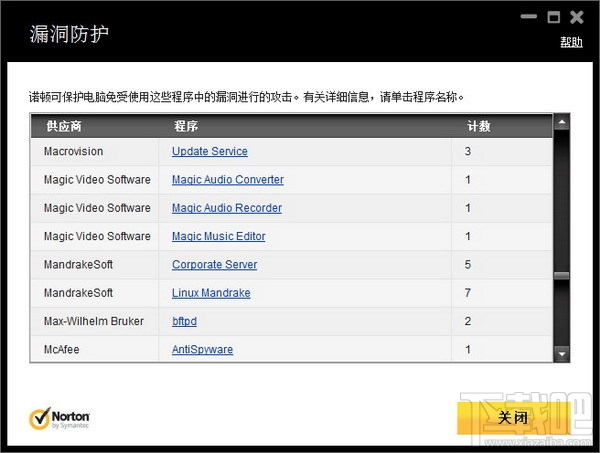Click the Norton by Symantec logo
This screenshot has width=600, height=453.
59,419
